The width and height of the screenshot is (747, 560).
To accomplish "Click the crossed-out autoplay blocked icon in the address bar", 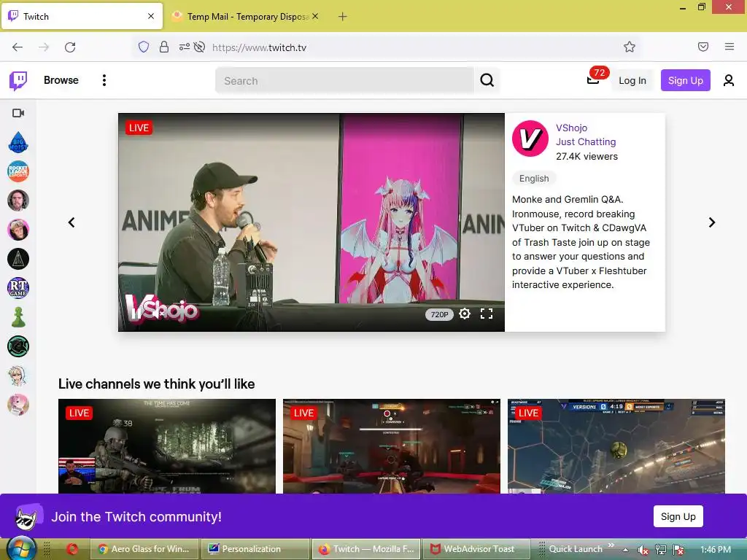I will point(200,47).
